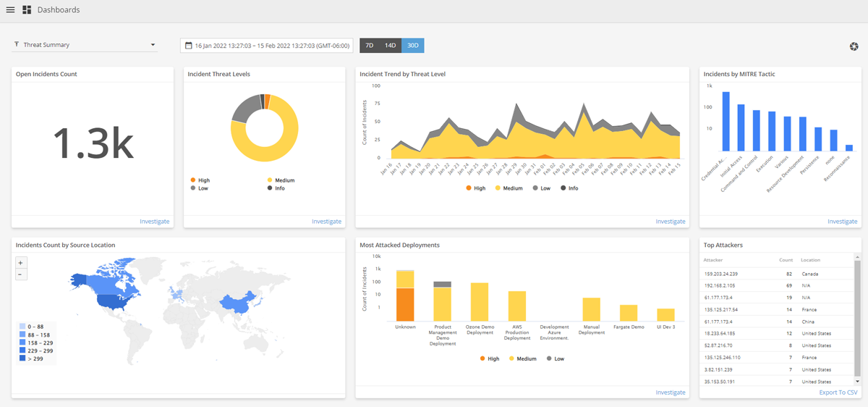This screenshot has width=868, height=407.
Task: Zoom in on the source location map
Action: 21,263
